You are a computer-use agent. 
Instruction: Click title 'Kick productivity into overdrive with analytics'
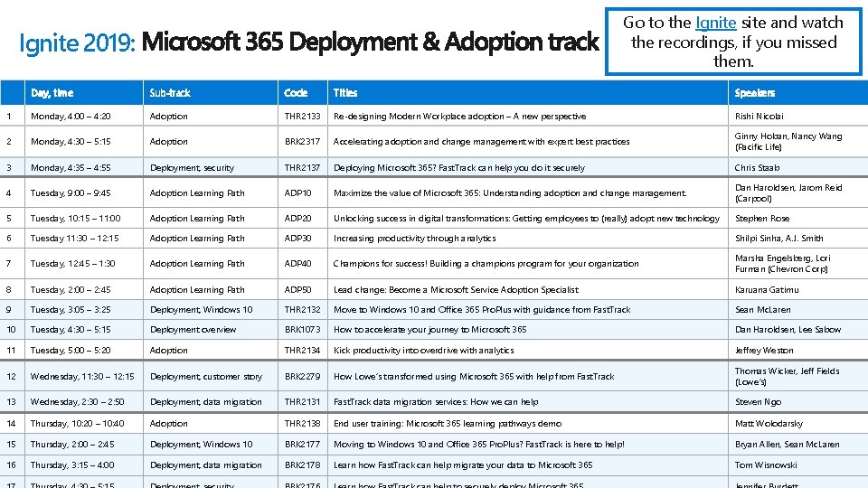click(423, 351)
